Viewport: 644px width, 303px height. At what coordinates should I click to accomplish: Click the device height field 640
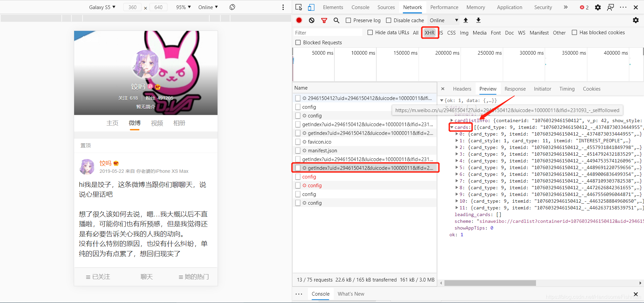(x=158, y=7)
